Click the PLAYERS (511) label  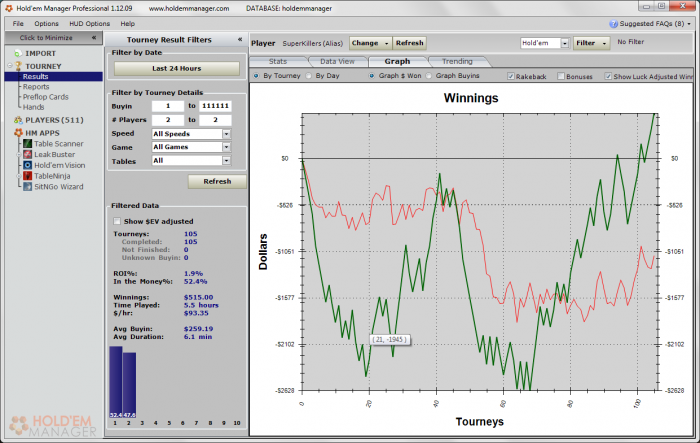pos(54,120)
